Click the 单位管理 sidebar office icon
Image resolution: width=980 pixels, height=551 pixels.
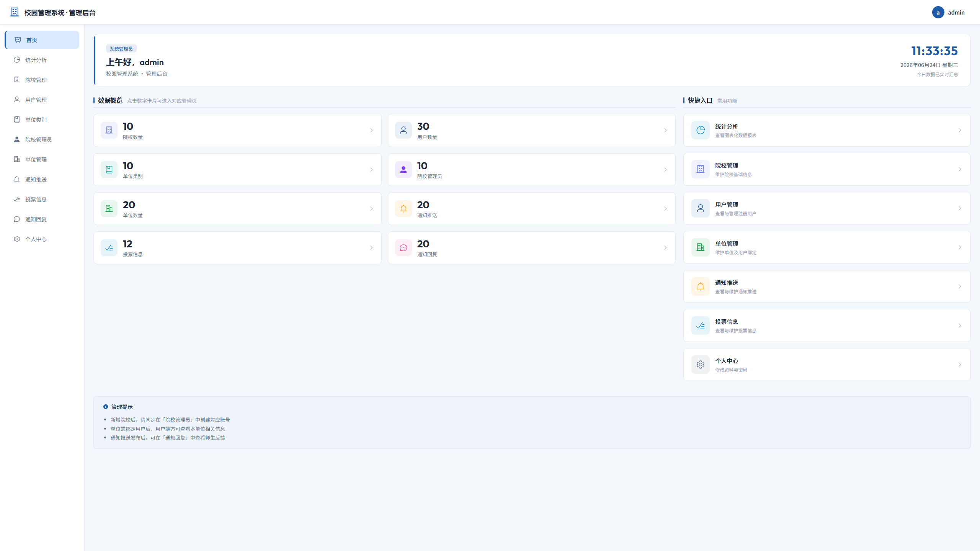coord(17,159)
